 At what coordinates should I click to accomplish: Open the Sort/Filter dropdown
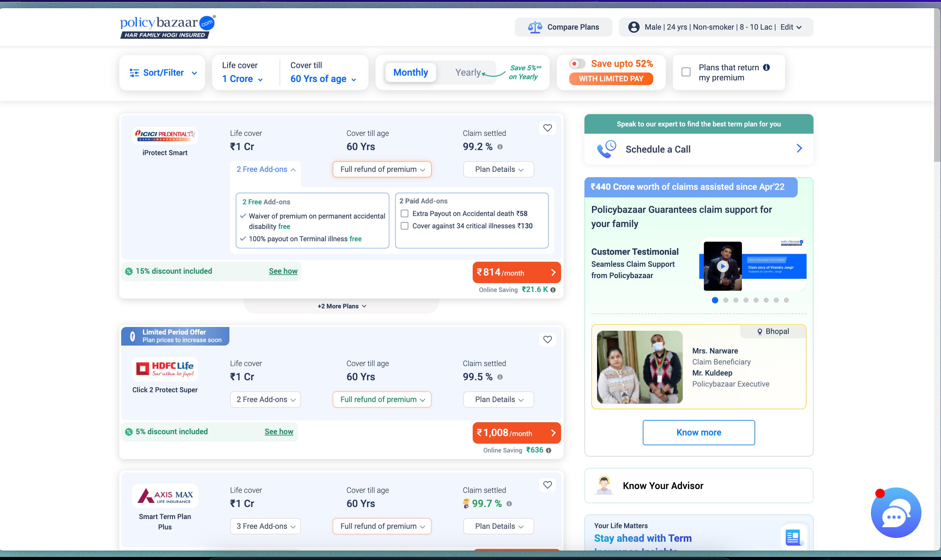163,73
